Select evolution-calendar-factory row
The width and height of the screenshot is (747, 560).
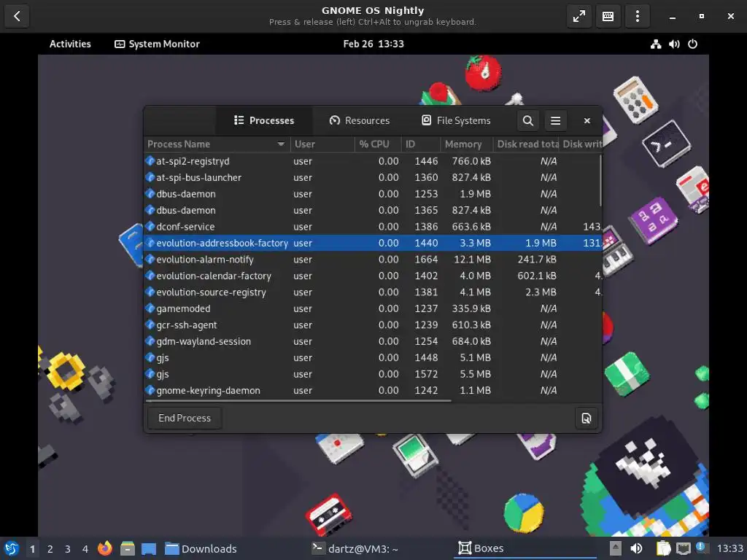[373, 276]
